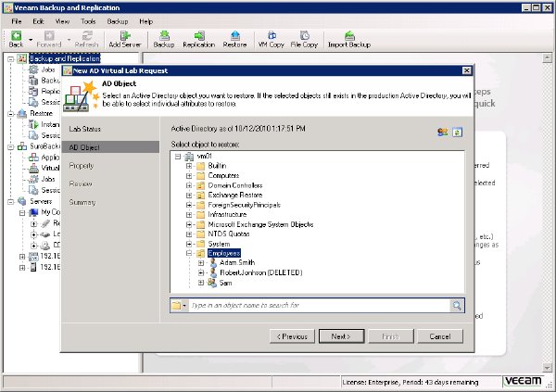Select the System folder
Viewport: 556px width, 392px height.
tap(219, 244)
